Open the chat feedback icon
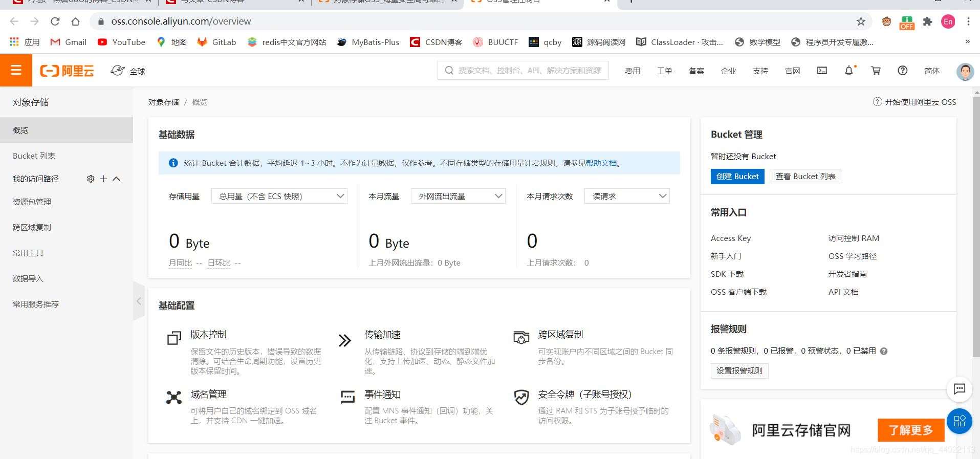 (x=959, y=389)
